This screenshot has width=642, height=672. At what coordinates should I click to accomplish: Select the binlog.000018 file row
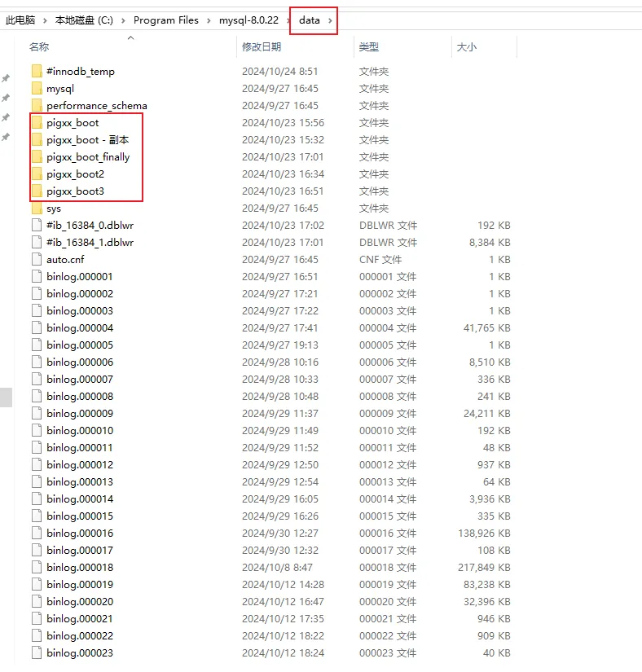click(80, 568)
